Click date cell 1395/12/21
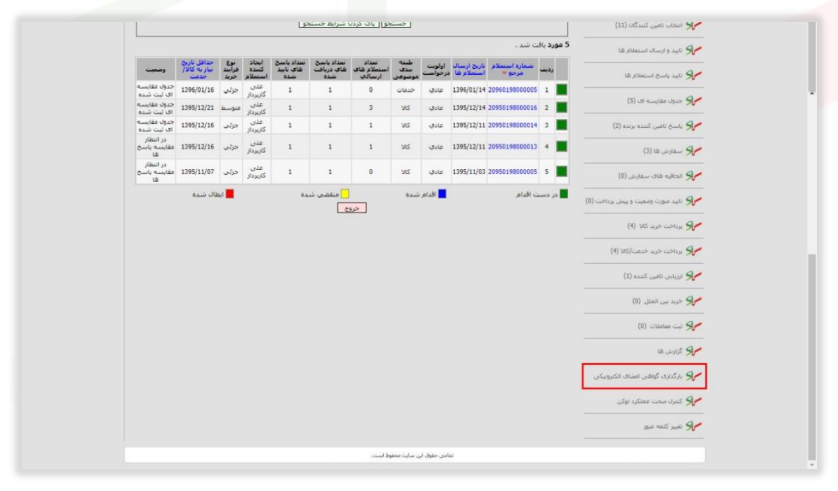This screenshot has height=491, width=838. tap(197, 107)
